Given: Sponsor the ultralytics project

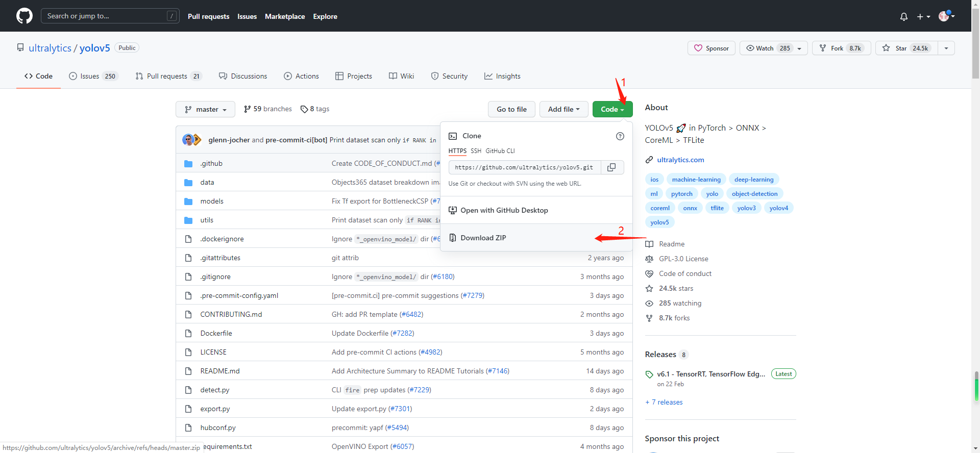Looking at the screenshot, I should (x=712, y=48).
